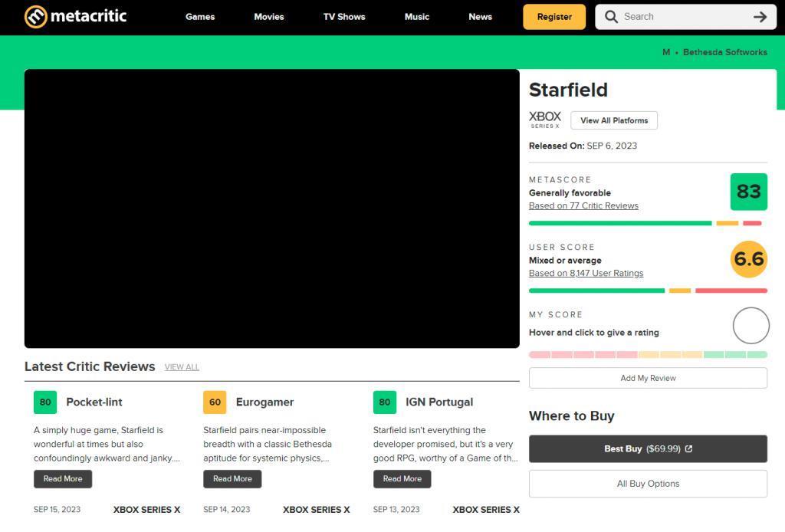785x532 pixels.
Task: Rate using the My Score color bar
Action: click(x=648, y=355)
